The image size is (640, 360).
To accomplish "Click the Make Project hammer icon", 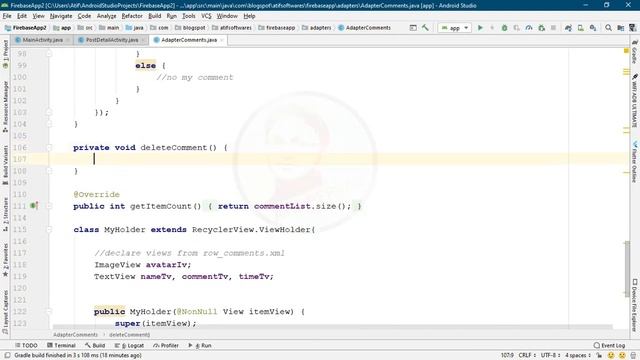I will point(425,28).
